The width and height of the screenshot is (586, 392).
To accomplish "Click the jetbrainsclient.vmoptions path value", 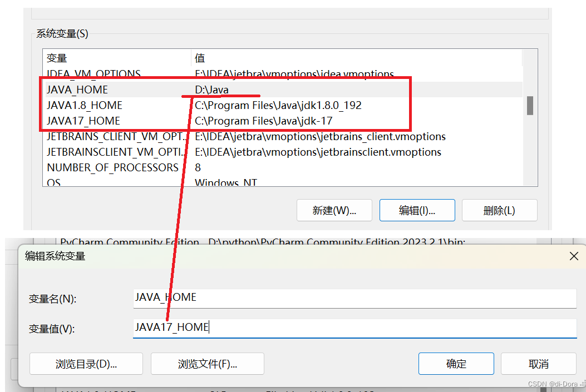I will [x=318, y=152].
